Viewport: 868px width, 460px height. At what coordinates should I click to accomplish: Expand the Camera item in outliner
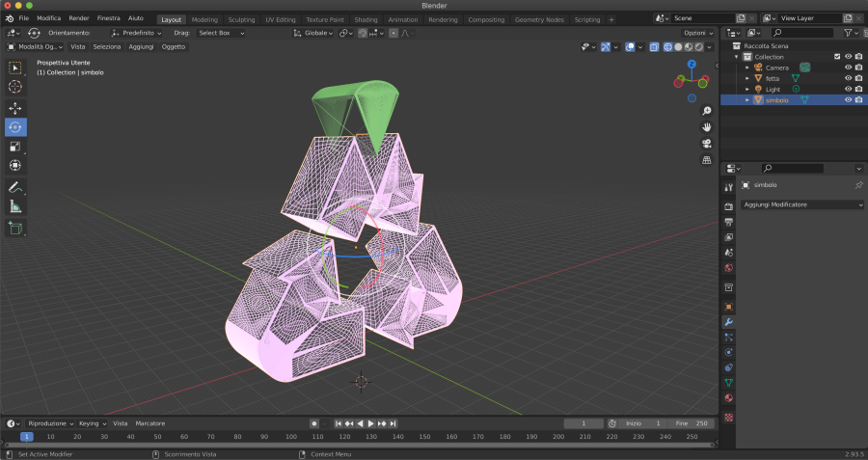coord(747,68)
